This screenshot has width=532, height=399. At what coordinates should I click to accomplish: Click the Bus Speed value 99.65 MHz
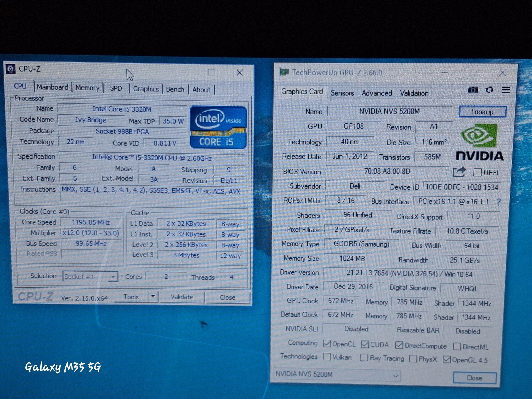[x=91, y=244]
